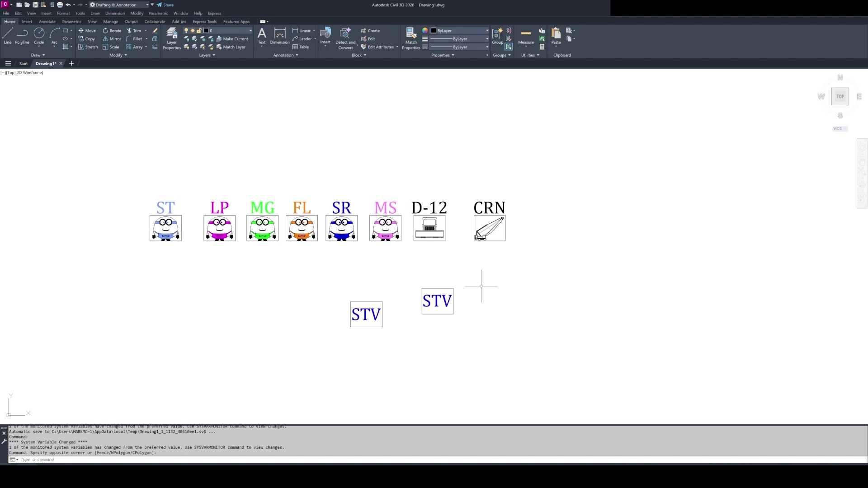Activate the Trim tool
The width and height of the screenshot is (868, 488).
(134, 31)
